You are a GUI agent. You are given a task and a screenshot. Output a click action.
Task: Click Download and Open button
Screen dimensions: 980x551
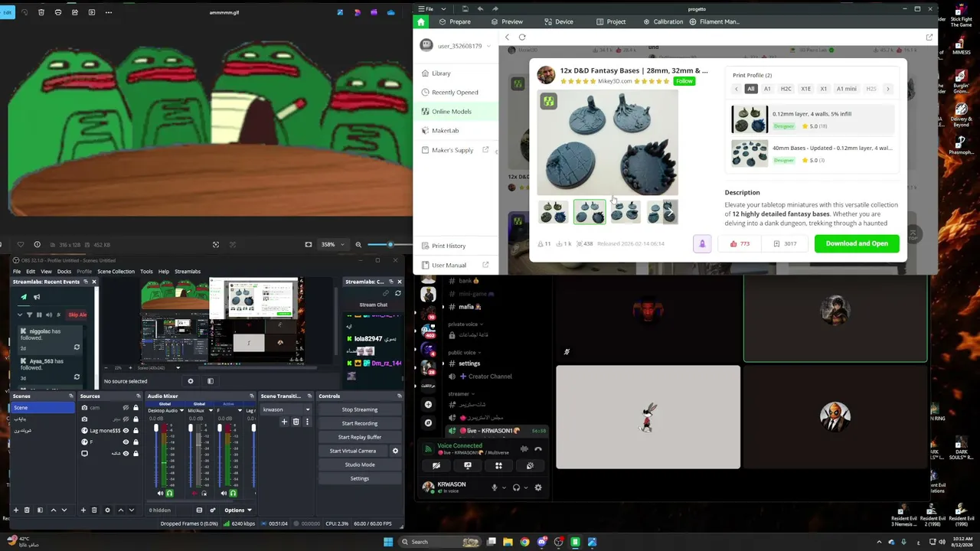click(857, 243)
